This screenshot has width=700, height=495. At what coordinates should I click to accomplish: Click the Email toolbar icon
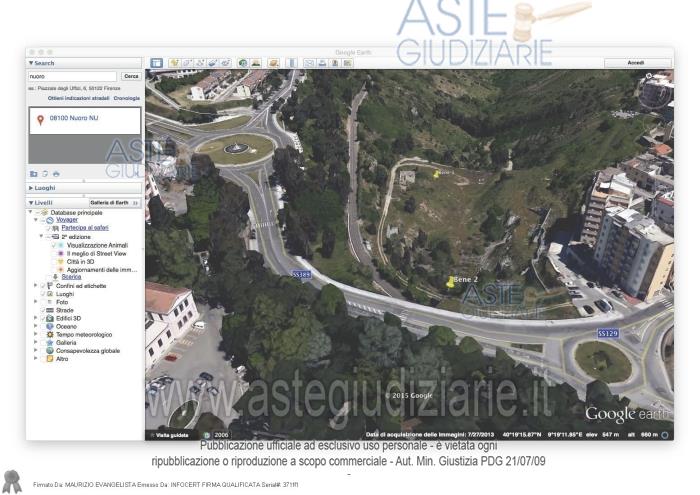click(x=310, y=63)
